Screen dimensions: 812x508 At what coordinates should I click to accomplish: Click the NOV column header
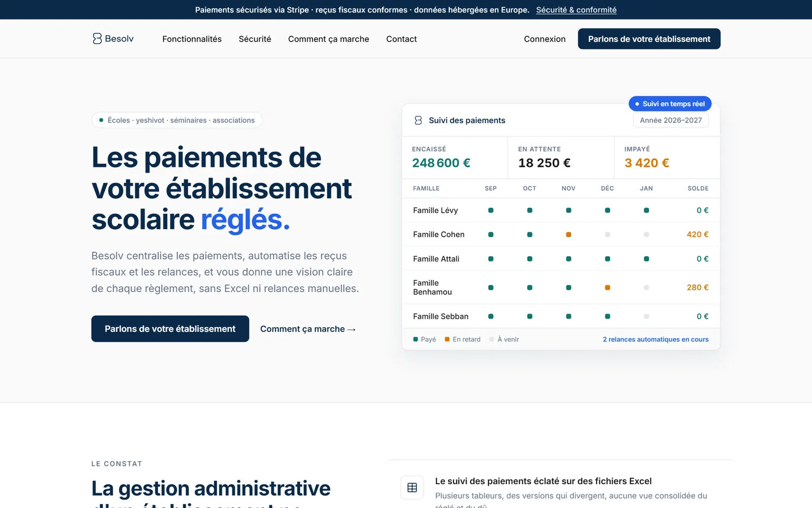[568, 188]
